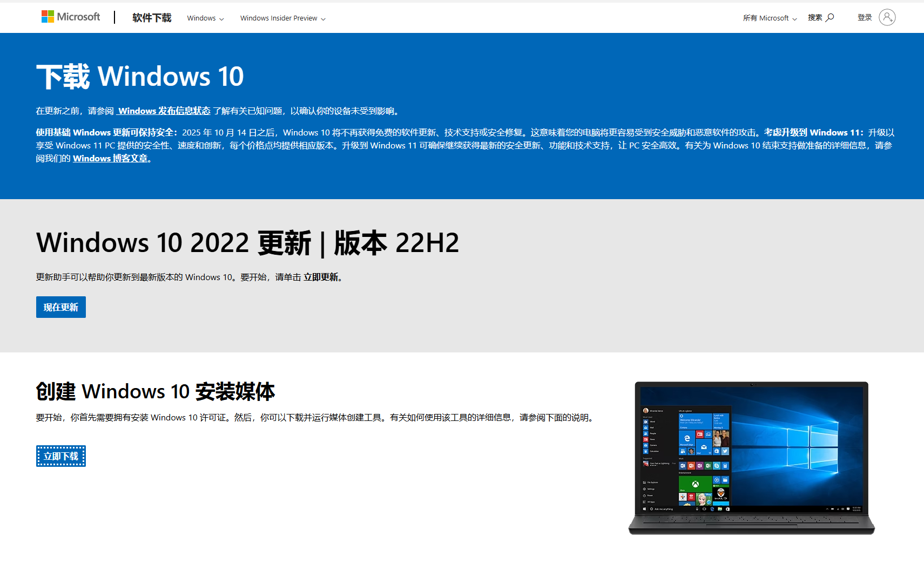Click the 使用基础 Windows 更新可保持安全 text

click(106, 132)
